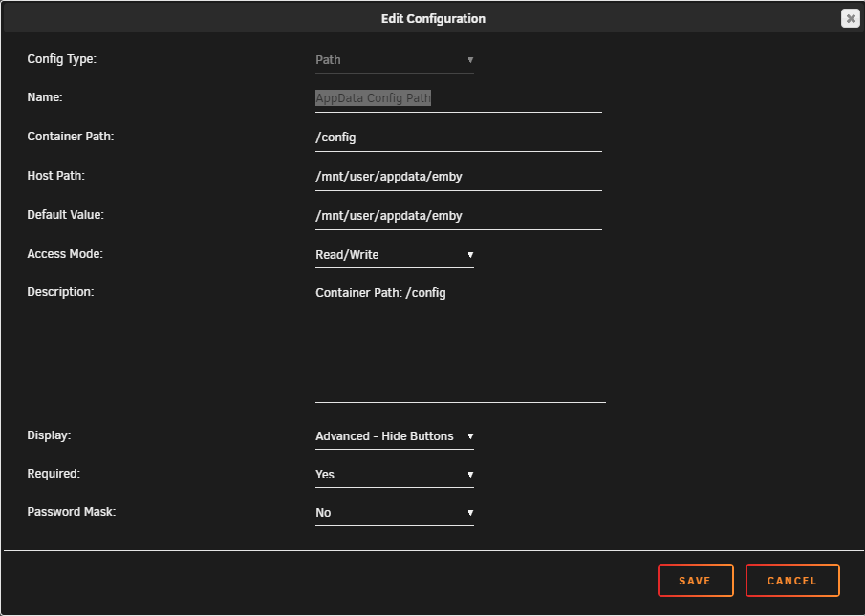Click the 'Password Mask:' label

(71, 512)
